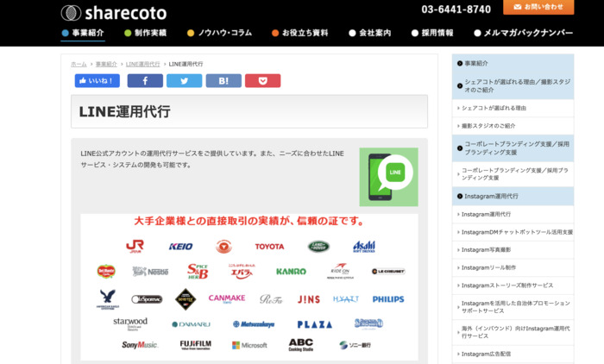Click the いいね! like button

[x=97, y=81]
